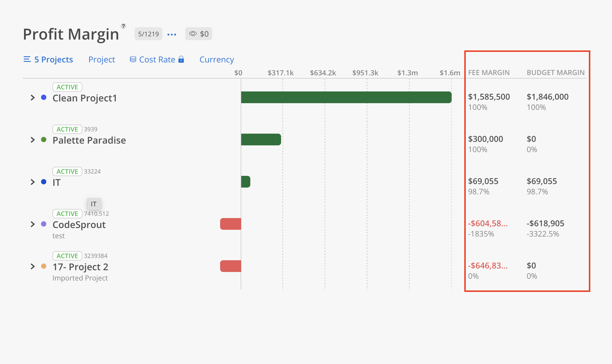Expand the CodeSprout row
The width and height of the screenshot is (612, 364).
[33, 224]
